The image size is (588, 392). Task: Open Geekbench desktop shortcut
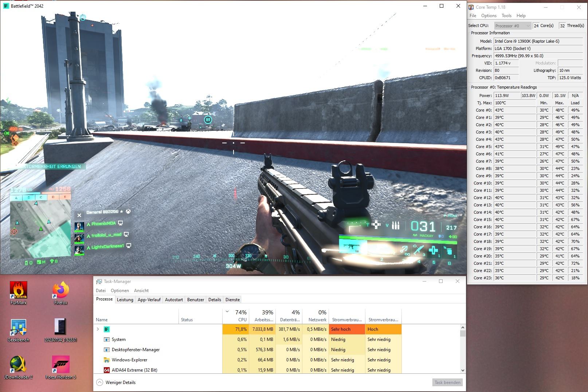point(18,330)
